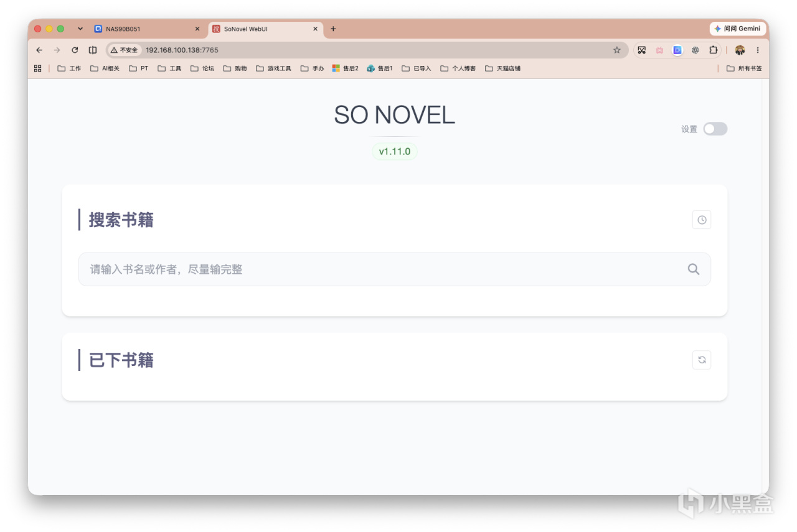Click the 已下书籍 section heading

pyautogui.click(x=121, y=360)
